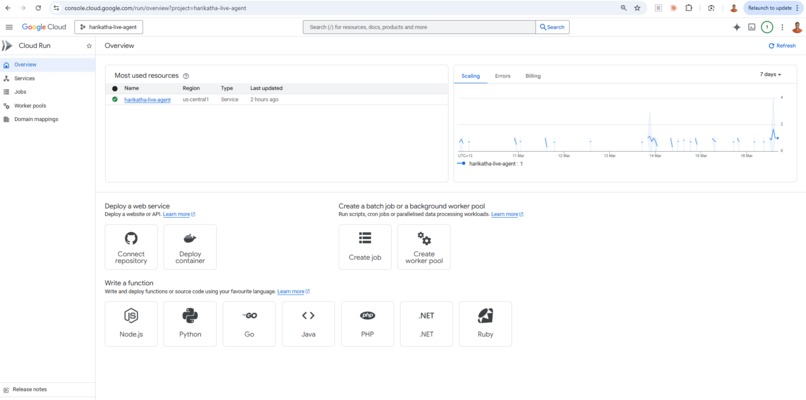Screen dimensions: 806x400
Task: Click the green status check for harikatha-live-agent
Action: [115, 99]
